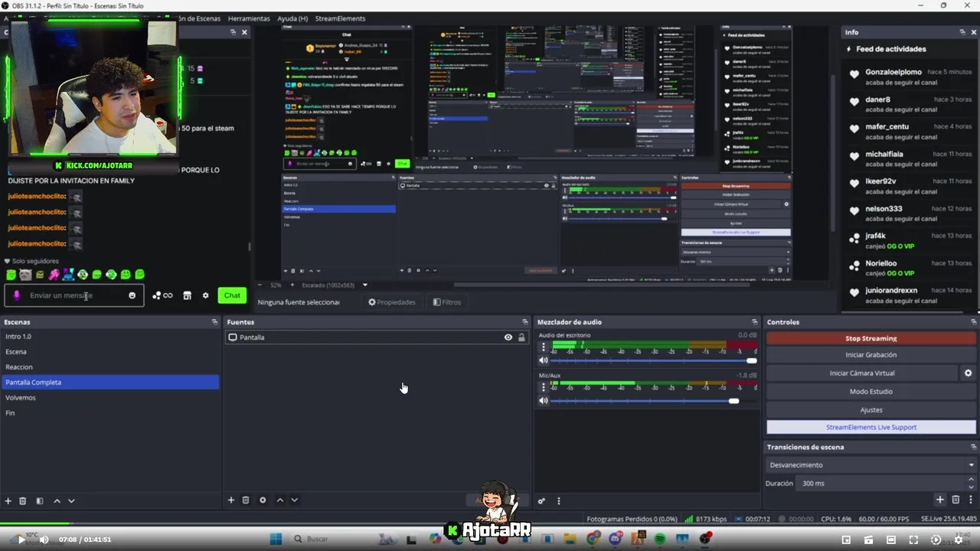Enable Modo Estudio
980x551 pixels.
click(871, 391)
